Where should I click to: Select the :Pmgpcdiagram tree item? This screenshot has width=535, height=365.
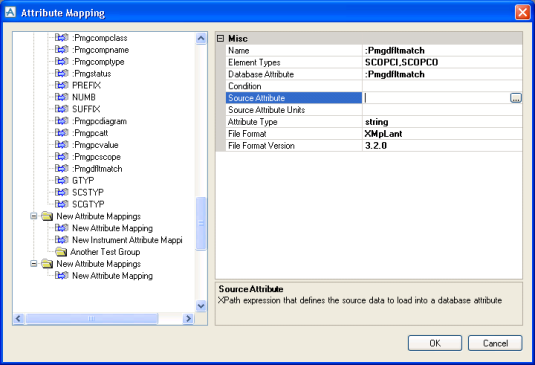pos(100,121)
